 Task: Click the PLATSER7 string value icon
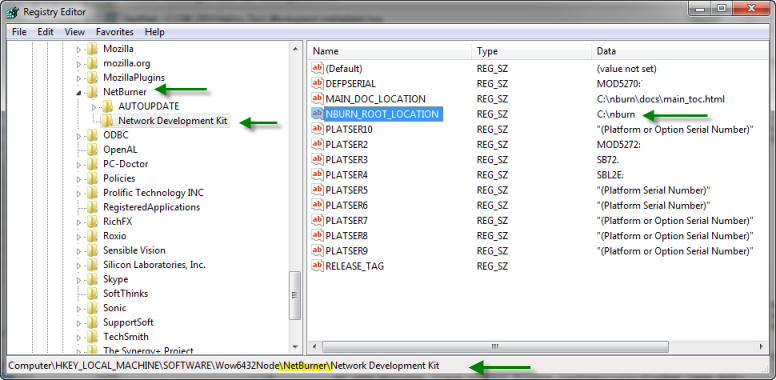(x=317, y=220)
